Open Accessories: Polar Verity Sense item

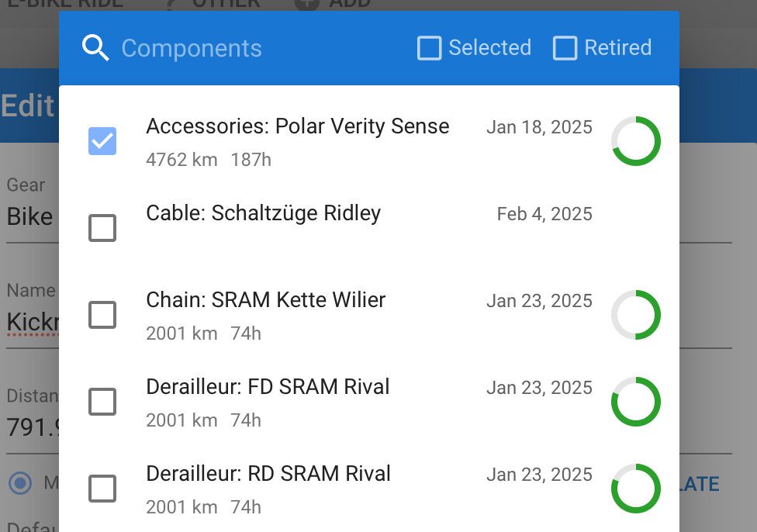coord(298,127)
